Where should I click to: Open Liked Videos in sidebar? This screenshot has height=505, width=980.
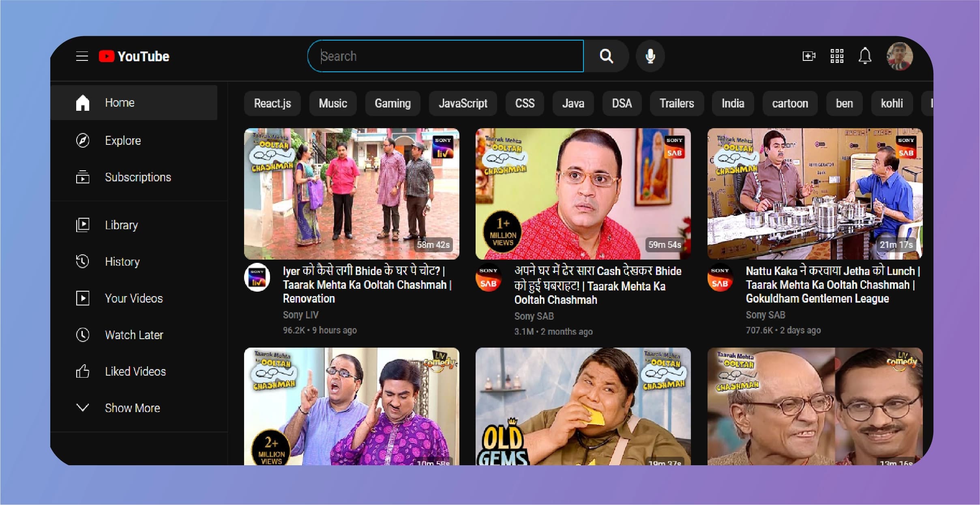click(x=134, y=371)
